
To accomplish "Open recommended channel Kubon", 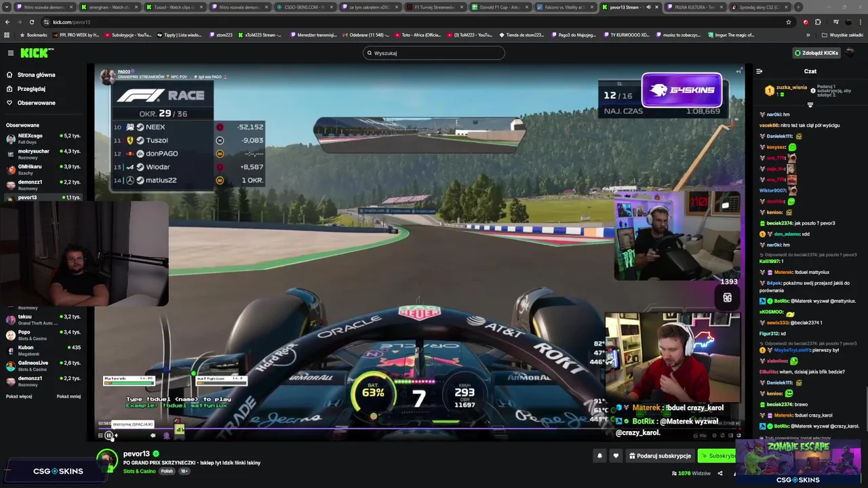I will click(43, 350).
